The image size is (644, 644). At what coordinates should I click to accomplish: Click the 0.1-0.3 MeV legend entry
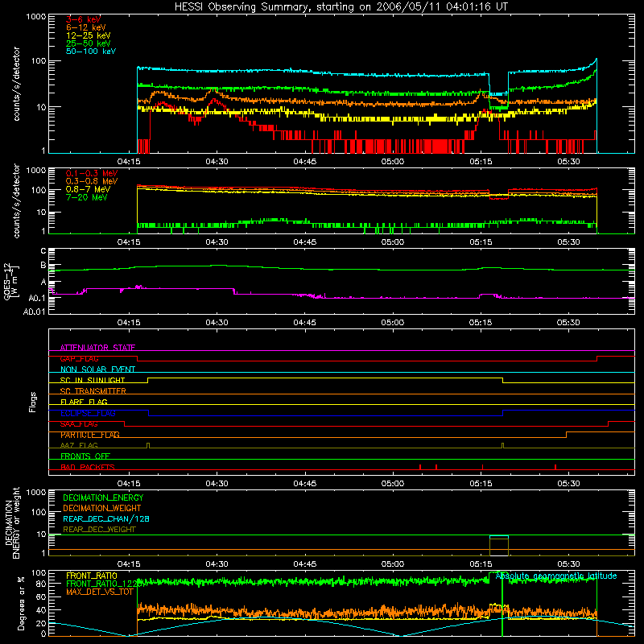[92, 173]
